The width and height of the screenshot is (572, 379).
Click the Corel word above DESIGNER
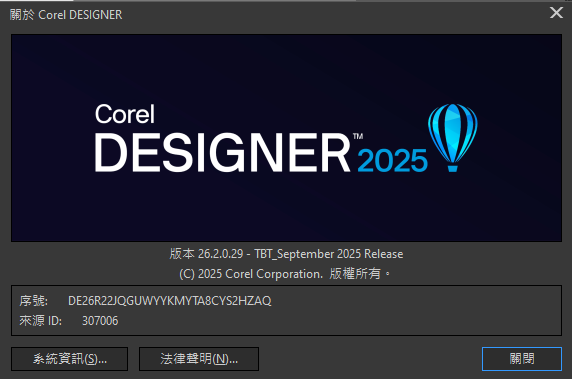[125, 114]
